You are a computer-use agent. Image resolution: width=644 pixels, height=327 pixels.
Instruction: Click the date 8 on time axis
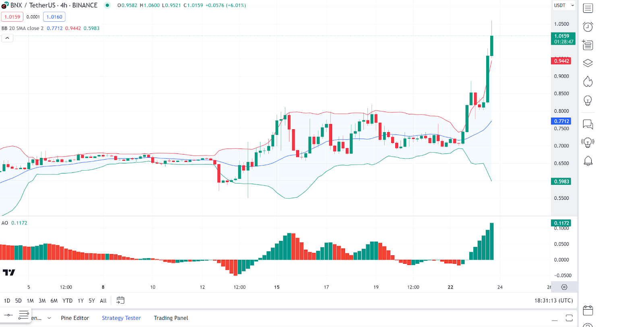click(103, 287)
